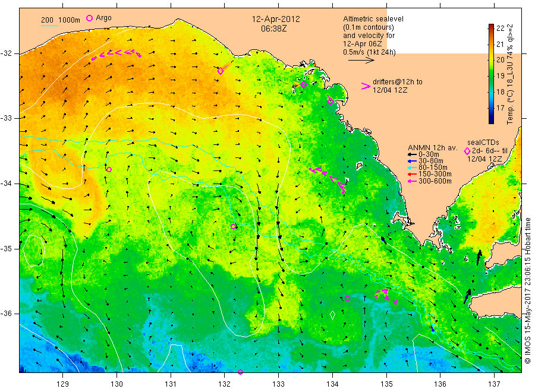This screenshot has width=535, height=392.
Task: Click longitude label '129'
Action: pyautogui.click(x=63, y=384)
